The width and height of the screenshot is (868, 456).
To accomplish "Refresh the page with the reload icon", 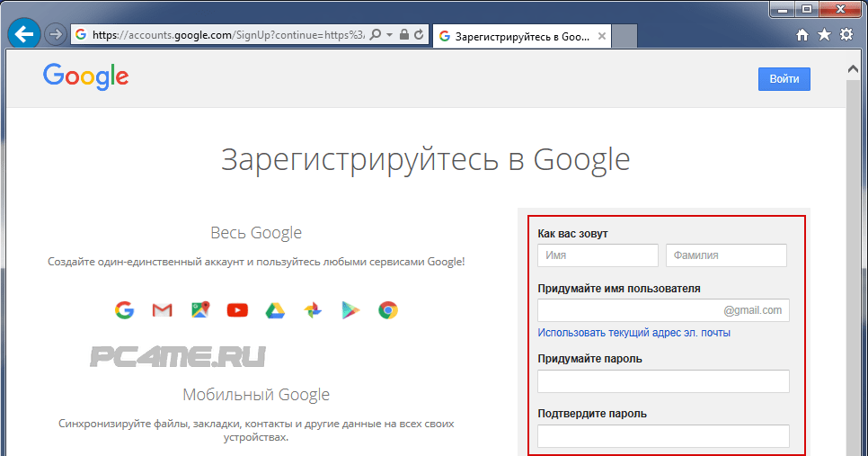I will tap(419, 35).
